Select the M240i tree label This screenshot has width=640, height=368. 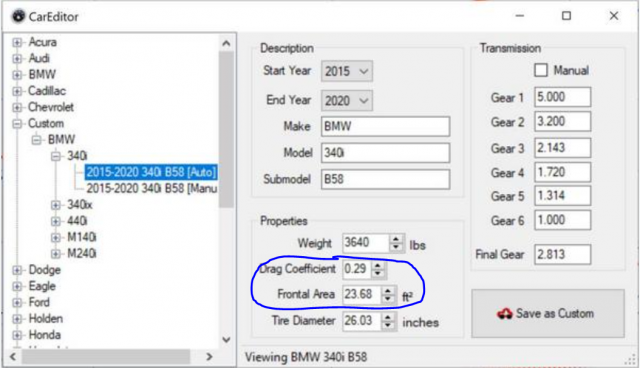pos(82,254)
